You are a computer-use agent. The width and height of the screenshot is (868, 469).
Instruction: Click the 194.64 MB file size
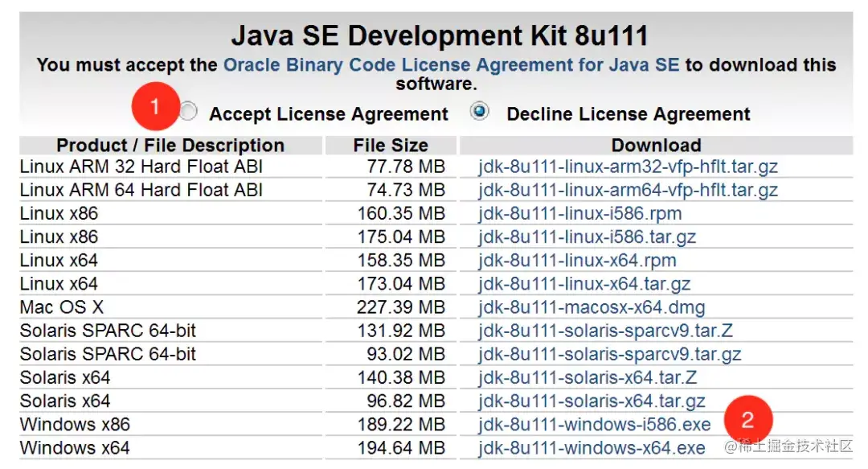[x=401, y=448]
